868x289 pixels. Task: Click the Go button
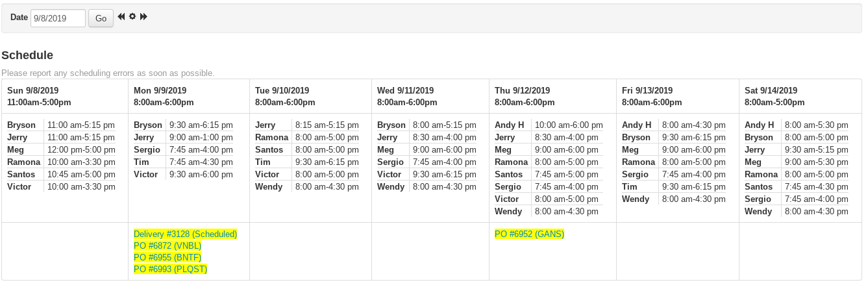point(101,19)
